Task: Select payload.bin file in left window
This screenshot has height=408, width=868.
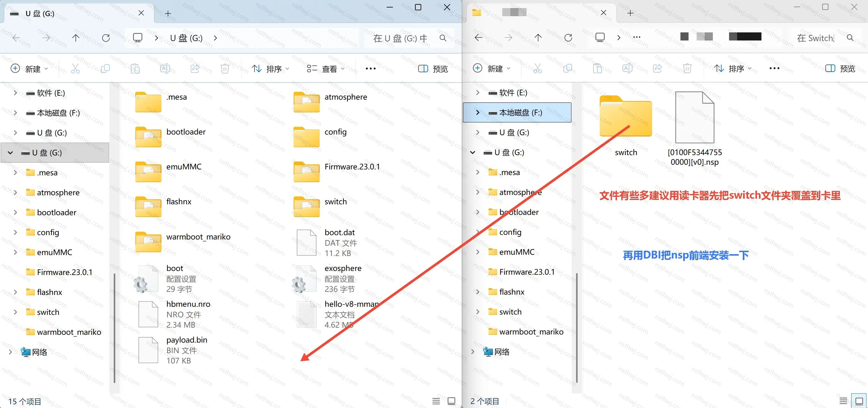Action: 173,350
